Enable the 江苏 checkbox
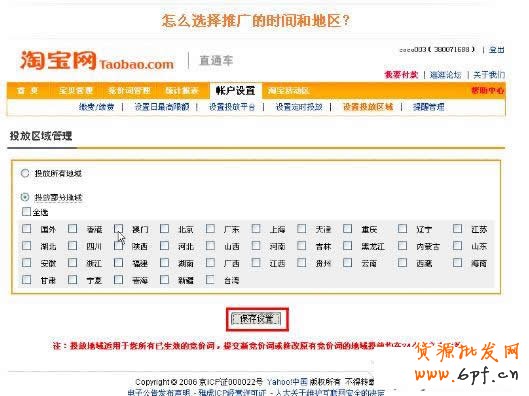 click(457, 229)
